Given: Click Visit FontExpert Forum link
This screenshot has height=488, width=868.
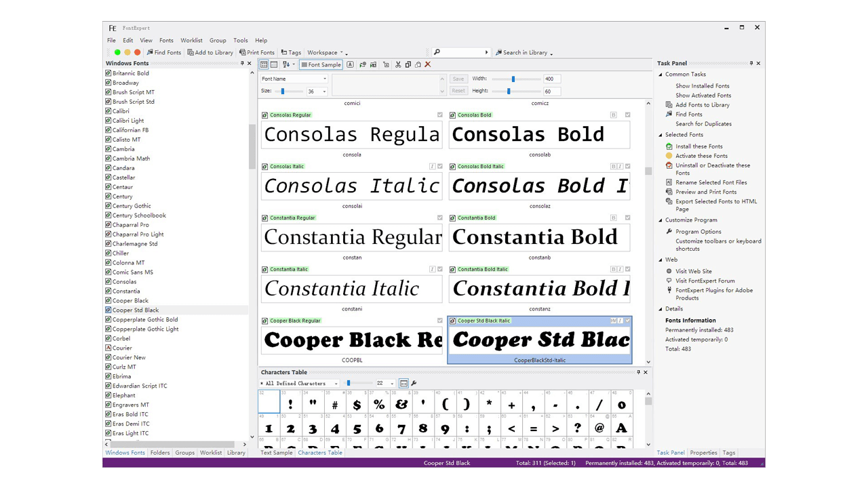Looking at the screenshot, I should (705, 281).
